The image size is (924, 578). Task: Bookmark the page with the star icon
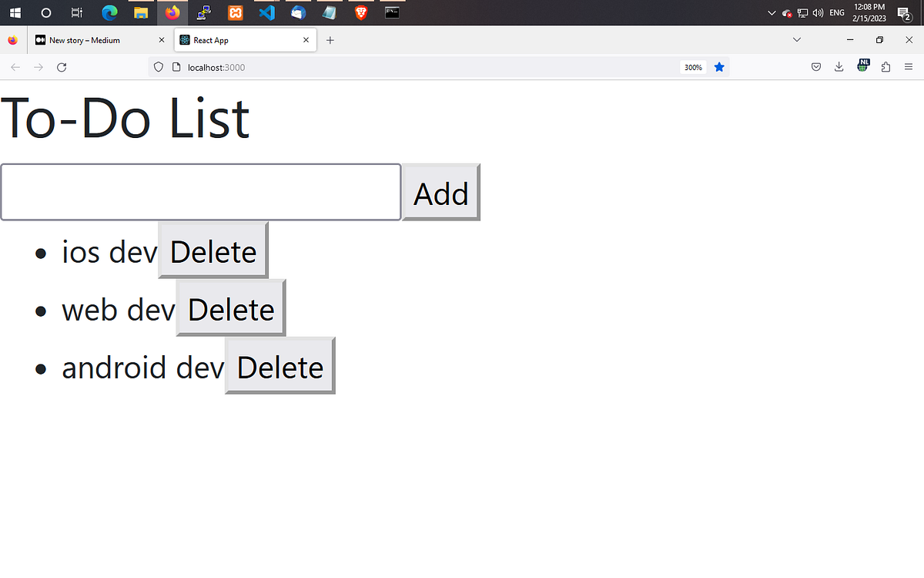tap(719, 67)
